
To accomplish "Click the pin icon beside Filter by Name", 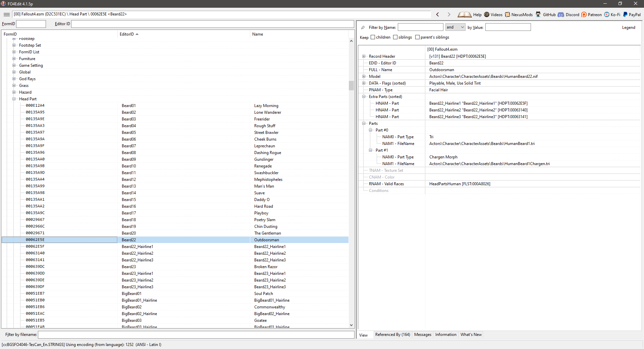I will coord(363,28).
